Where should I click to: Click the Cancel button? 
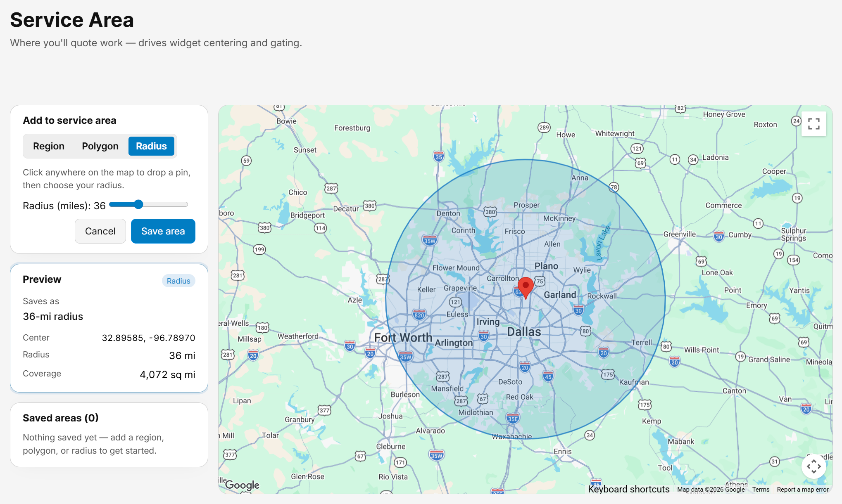pos(100,231)
